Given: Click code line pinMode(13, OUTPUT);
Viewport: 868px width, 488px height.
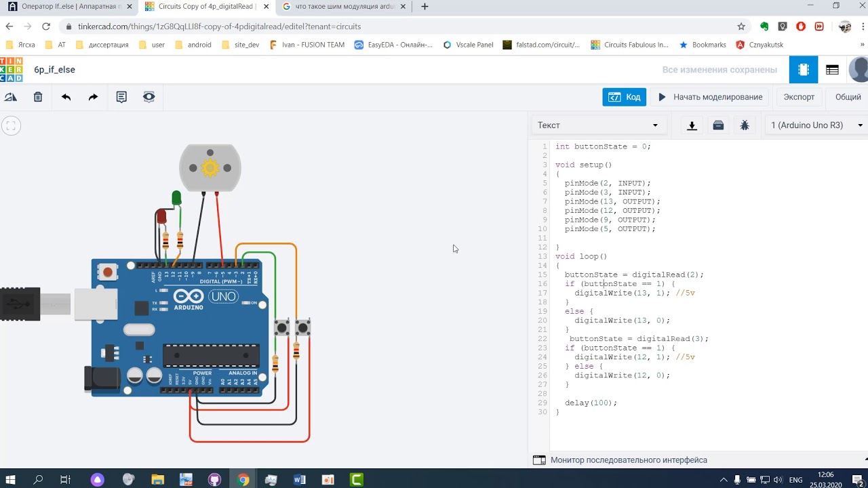Looking at the screenshot, I should (x=612, y=201).
